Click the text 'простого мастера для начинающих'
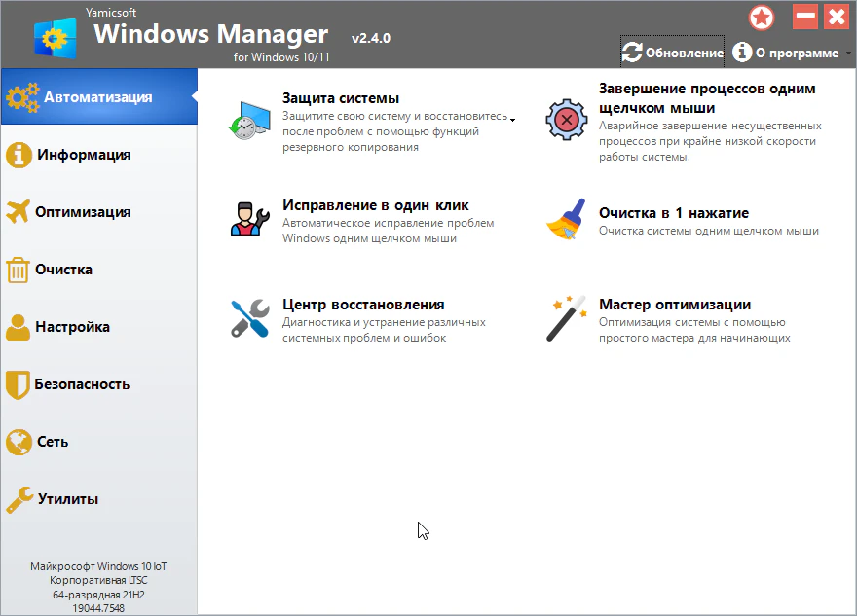The height and width of the screenshot is (616, 857). 694,338
